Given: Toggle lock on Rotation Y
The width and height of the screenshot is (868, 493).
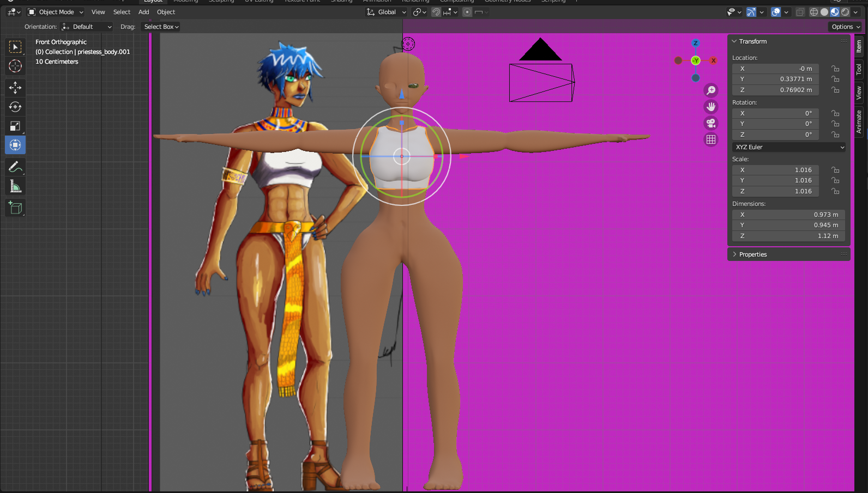Looking at the screenshot, I should [x=835, y=124].
